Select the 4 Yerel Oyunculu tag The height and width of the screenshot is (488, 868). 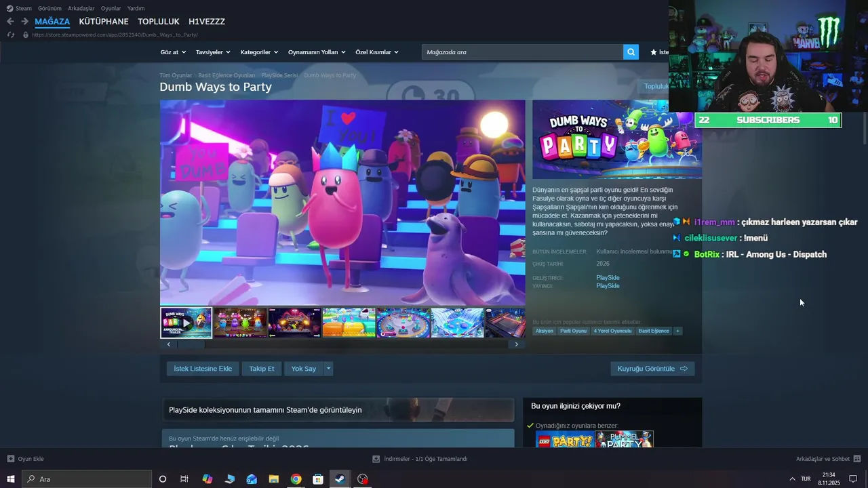pyautogui.click(x=612, y=331)
